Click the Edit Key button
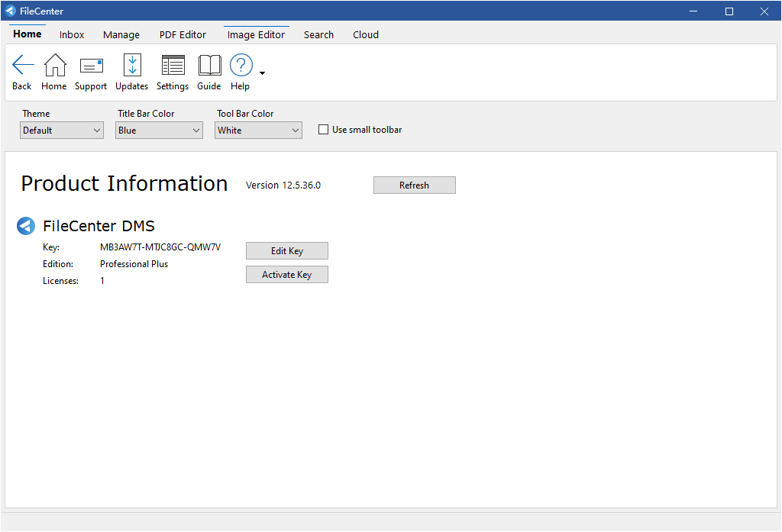 (x=287, y=251)
